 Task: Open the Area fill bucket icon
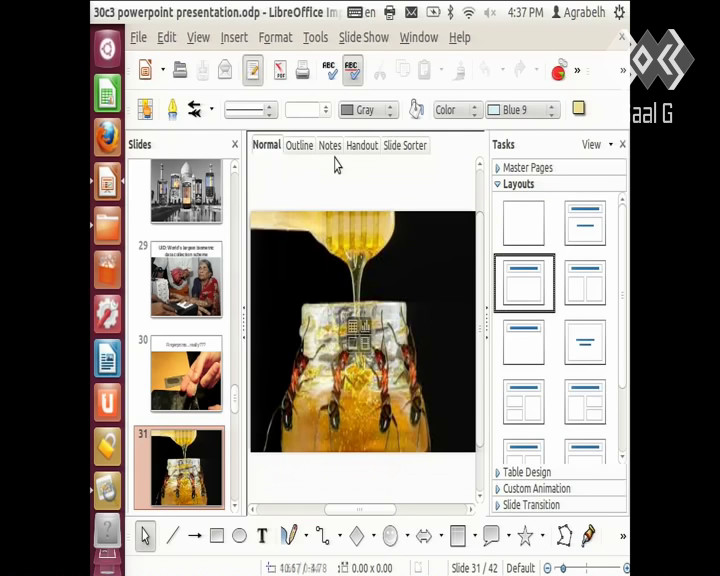[x=416, y=109]
